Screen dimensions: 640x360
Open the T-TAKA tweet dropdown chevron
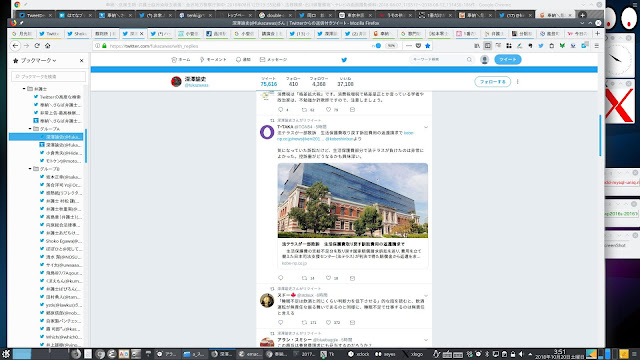pyautogui.click(x=426, y=127)
